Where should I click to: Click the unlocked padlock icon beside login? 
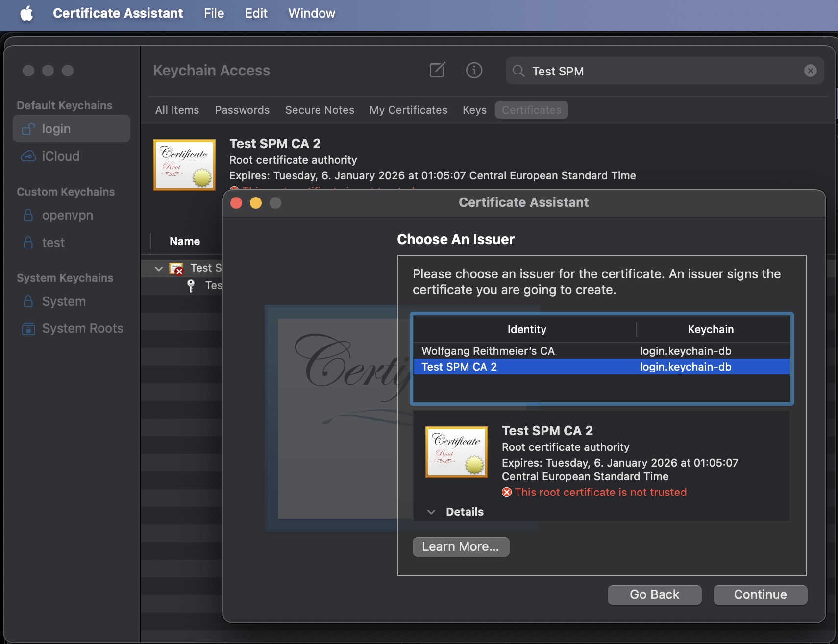point(28,128)
